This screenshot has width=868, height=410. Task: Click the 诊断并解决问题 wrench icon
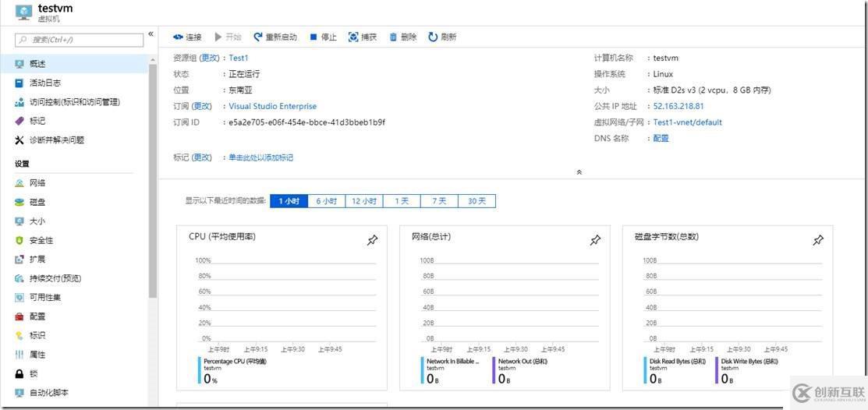(19, 140)
